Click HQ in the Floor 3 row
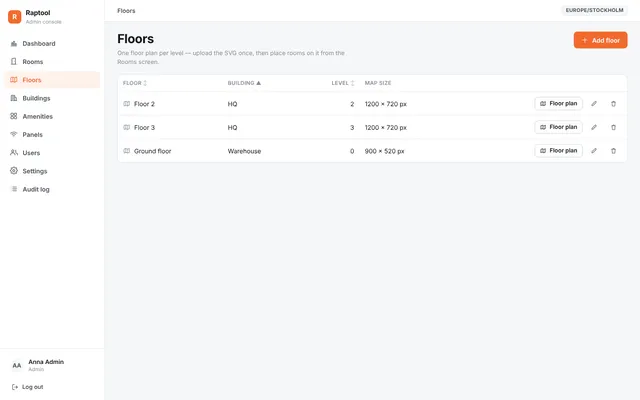This screenshot has height=400, width=640. coord(232,128)
